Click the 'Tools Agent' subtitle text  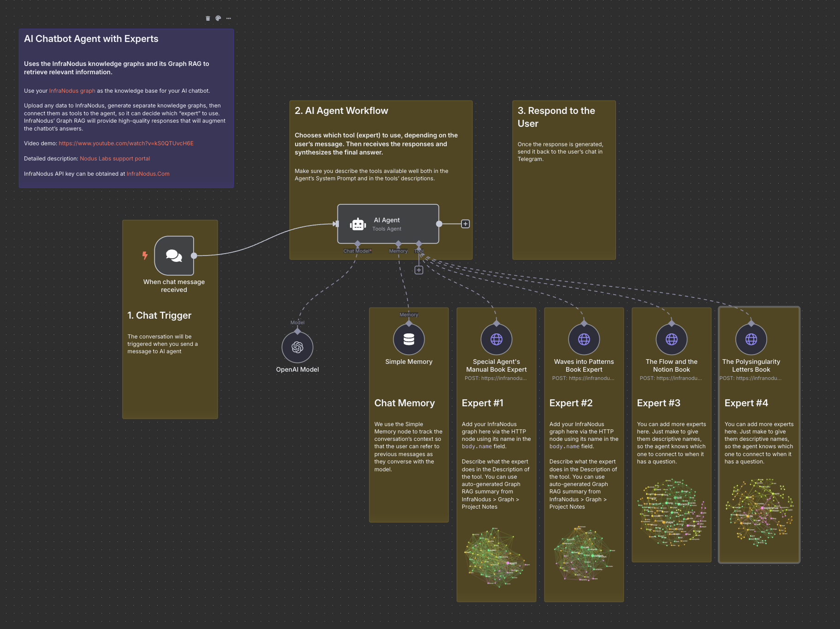coord(387,229)
